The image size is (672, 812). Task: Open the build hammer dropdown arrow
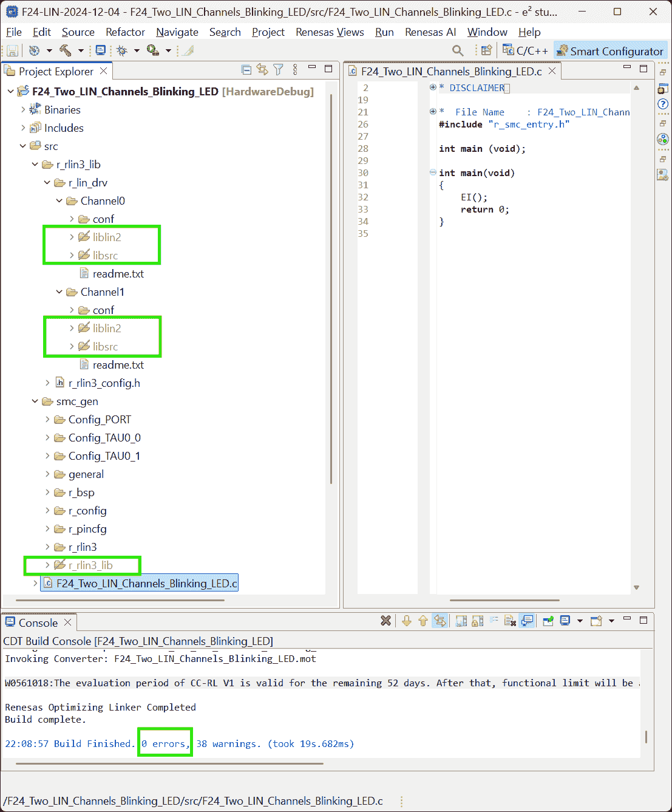pyautogui.click(x=80, y=51)
